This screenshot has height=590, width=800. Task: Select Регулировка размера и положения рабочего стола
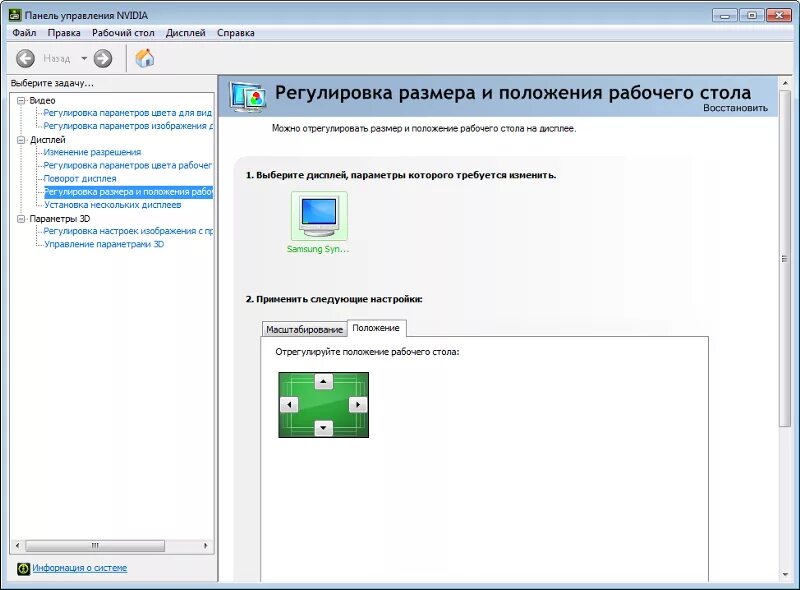pos(128,192)
